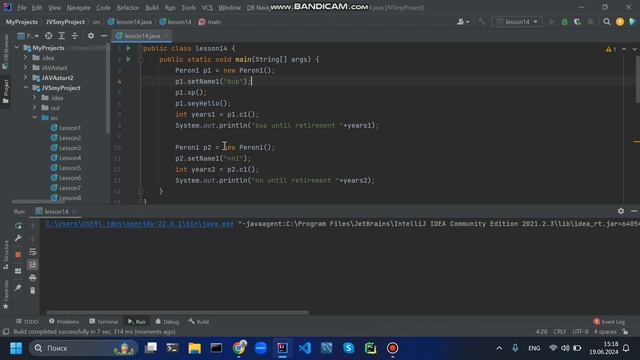Image resolution: width=640 pixels, height=360 pixels.
Task: Open the TODO tool window
Action: click(27, 322)
